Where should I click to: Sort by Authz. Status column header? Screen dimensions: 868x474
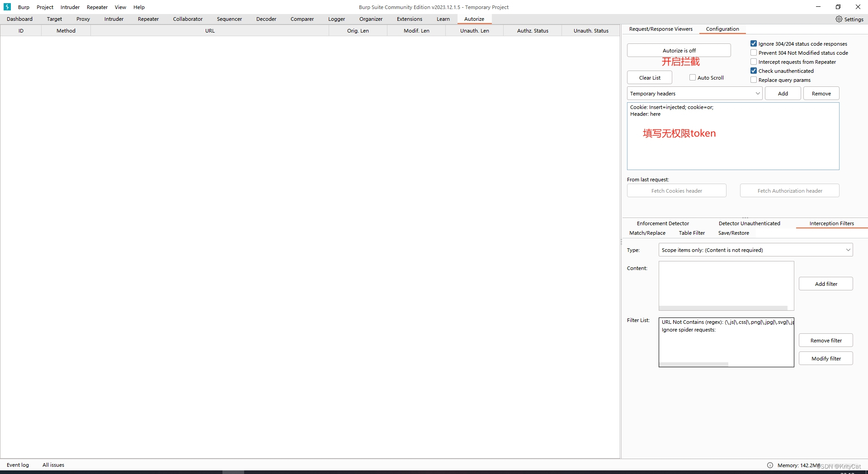coord(533,31)
